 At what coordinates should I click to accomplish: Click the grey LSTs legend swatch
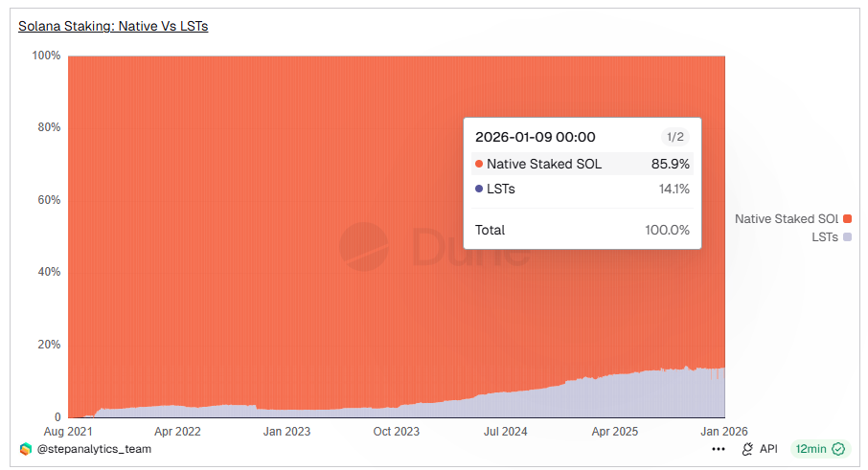pos(847,236)
